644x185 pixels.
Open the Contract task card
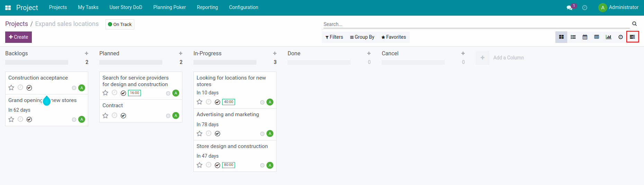(x=141, y=111)
